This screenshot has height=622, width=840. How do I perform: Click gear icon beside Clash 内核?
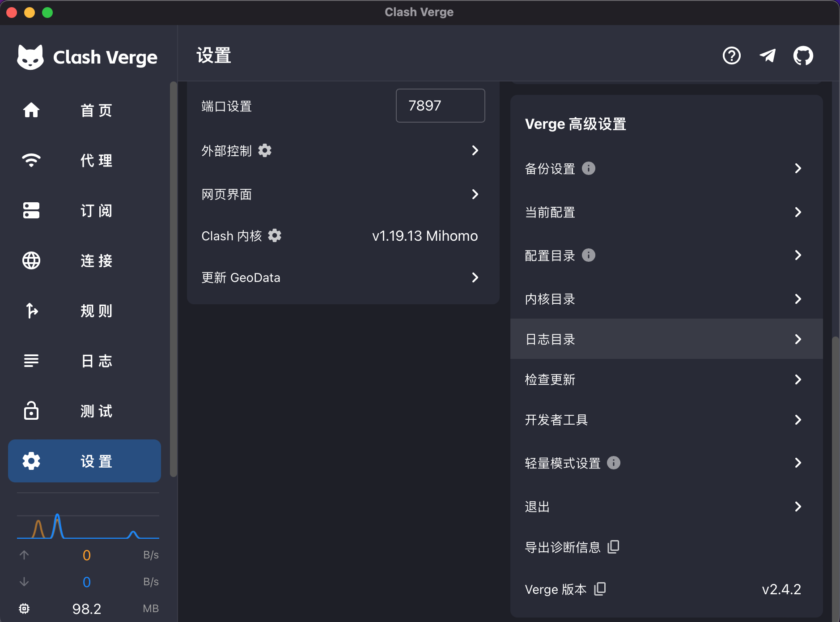tap(275, 236)
